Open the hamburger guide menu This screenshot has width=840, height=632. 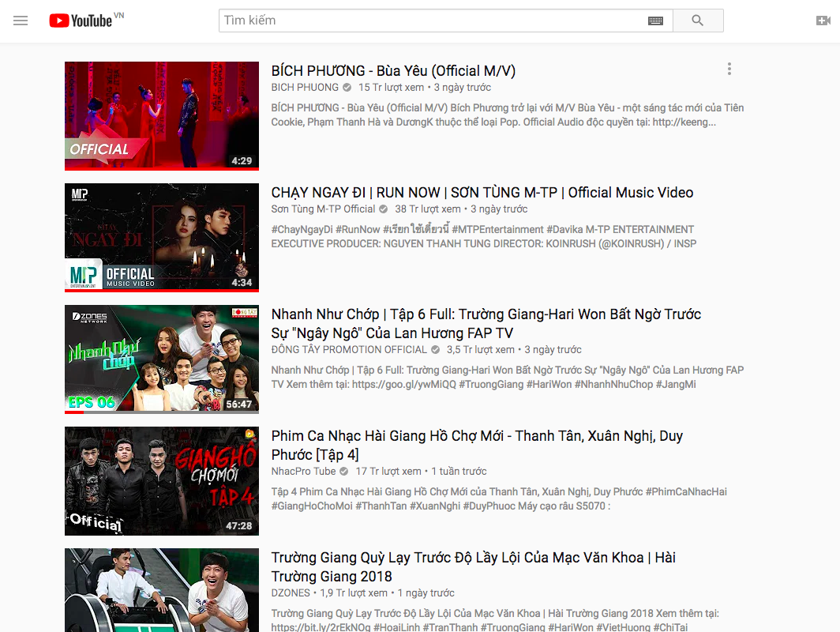pyautogui.click(x=21, y=21)
